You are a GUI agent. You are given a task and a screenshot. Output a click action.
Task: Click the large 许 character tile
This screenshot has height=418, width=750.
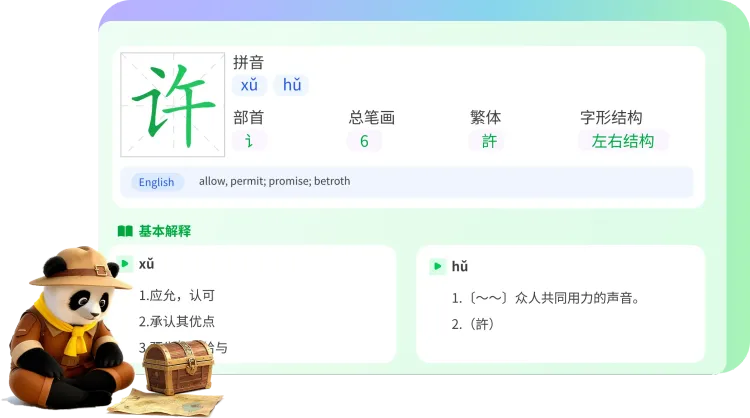coord(173,104)
